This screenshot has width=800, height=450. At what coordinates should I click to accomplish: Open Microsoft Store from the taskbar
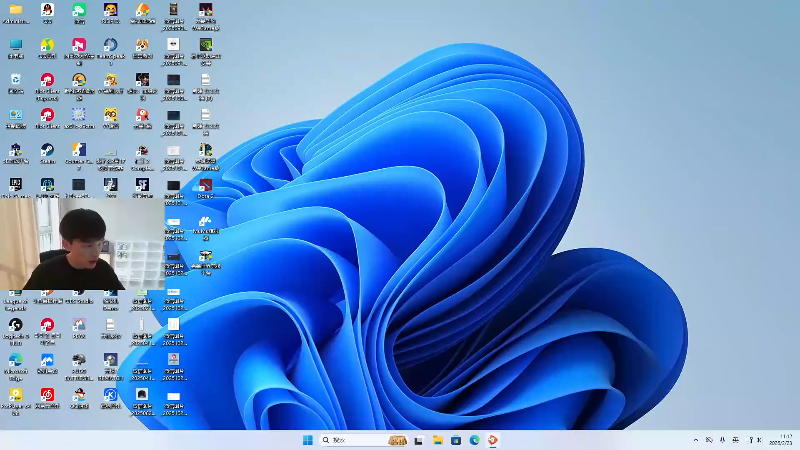(456, 440)
